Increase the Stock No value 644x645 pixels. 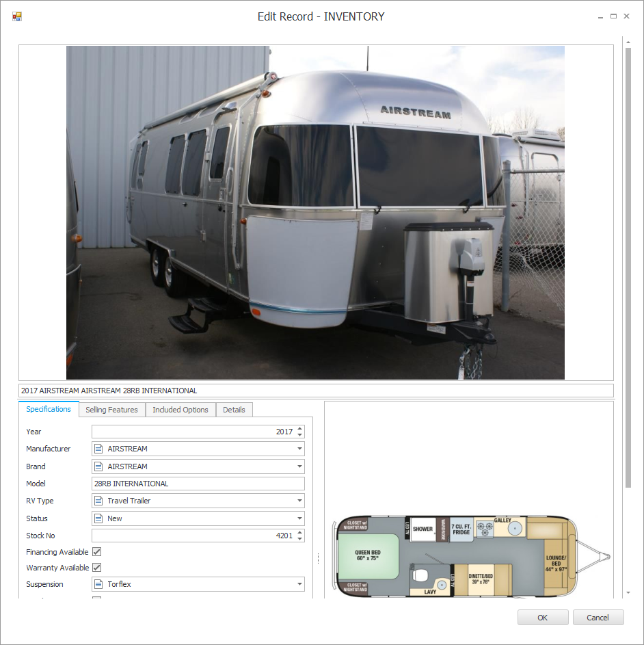tap(300, 533)
